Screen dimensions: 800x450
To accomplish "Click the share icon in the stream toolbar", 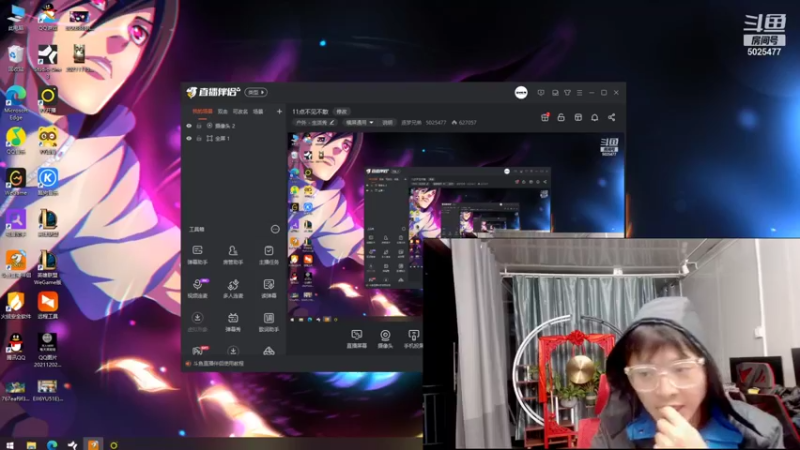I will point(611,117).
